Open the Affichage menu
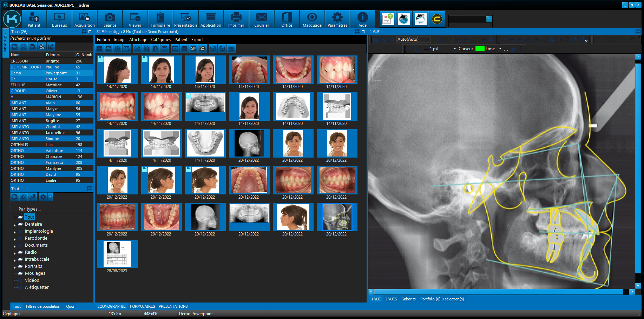This screenshot has width=644, height=319. (x=138, y=40)
